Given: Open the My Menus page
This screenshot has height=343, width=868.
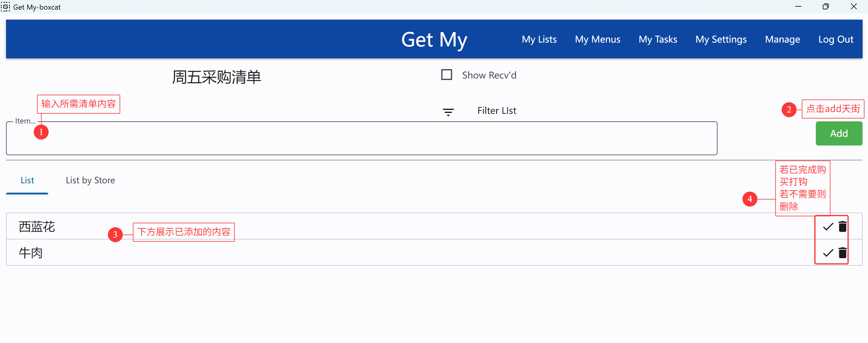Looking at the screenshot, I should [x=597, y=40].
